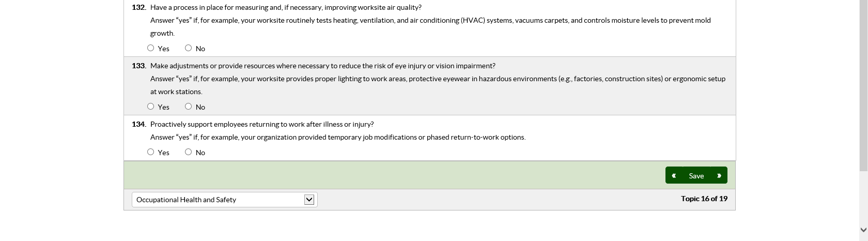The image size is (868, 241).
Task: Go to previous topic with left double-arrow
Action: point(674,176)
